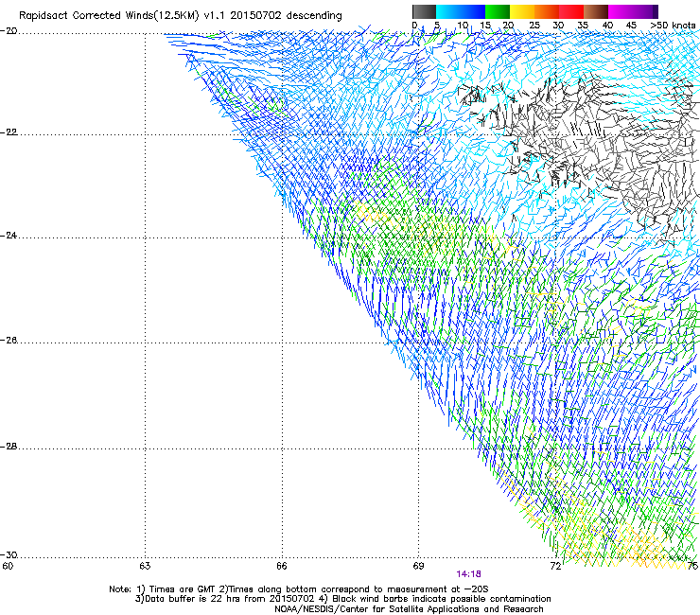This screenshot has width=700, height=615.
Task: Click the longitude label '66'
Action: 282,567
